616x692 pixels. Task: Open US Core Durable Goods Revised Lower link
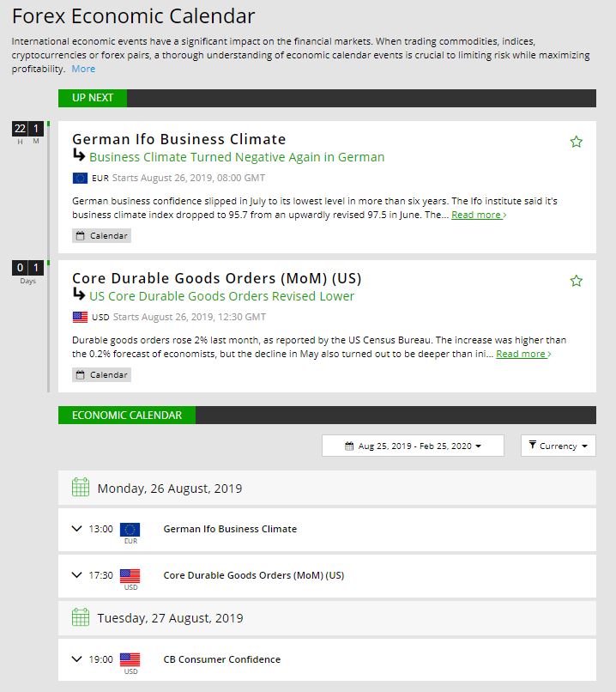[221, 296]
